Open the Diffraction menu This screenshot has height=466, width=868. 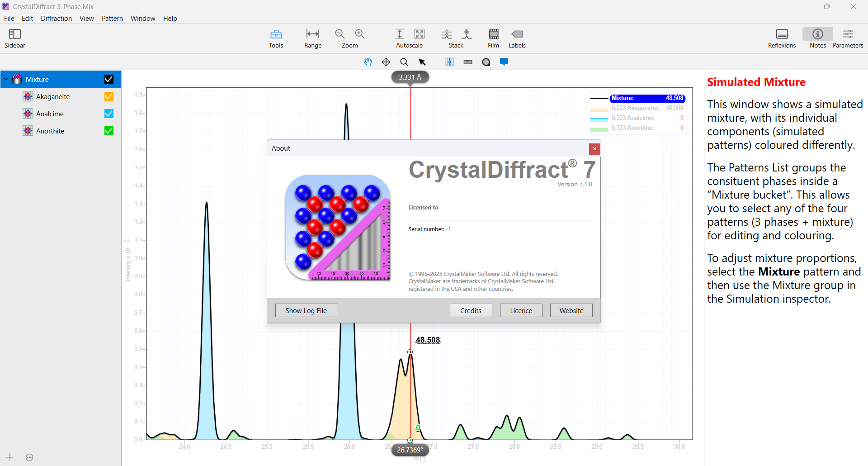pos(56,19)
